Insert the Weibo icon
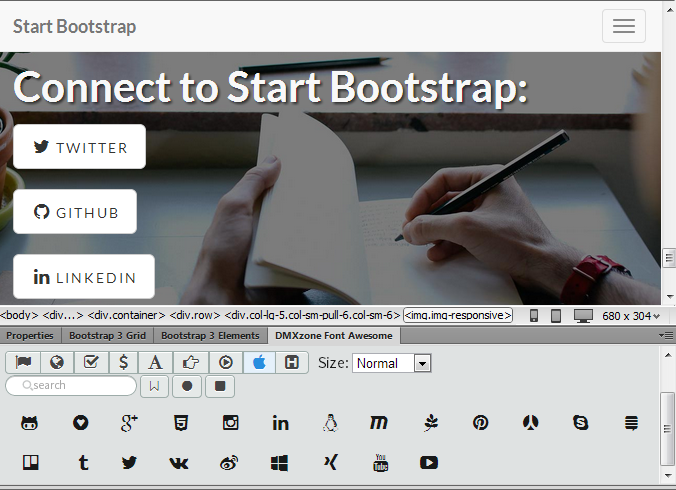This screenshot has height=490, width=676. 229,463
